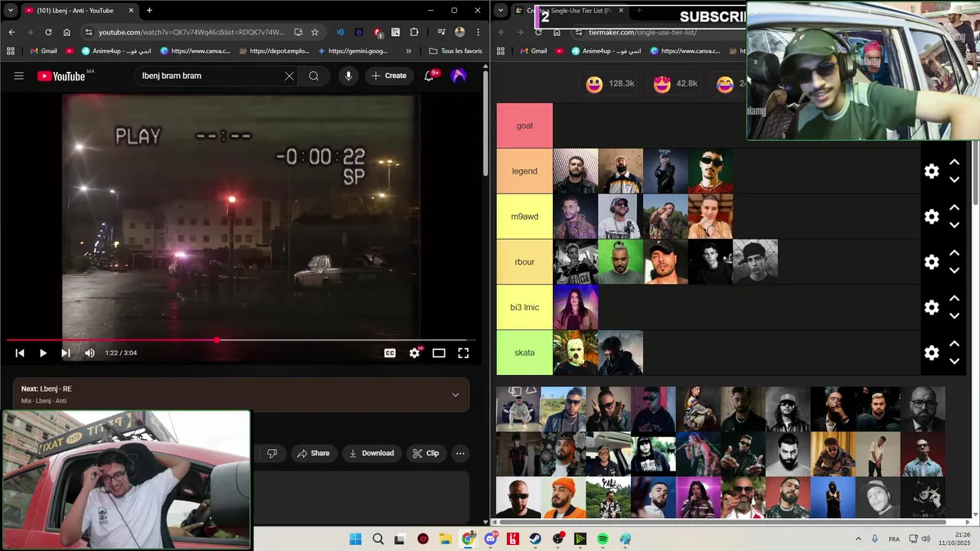Open settings gear for rbour tier
Image resolution: width=980 pixels, height=551 pixels.
[x=932, y=262]
